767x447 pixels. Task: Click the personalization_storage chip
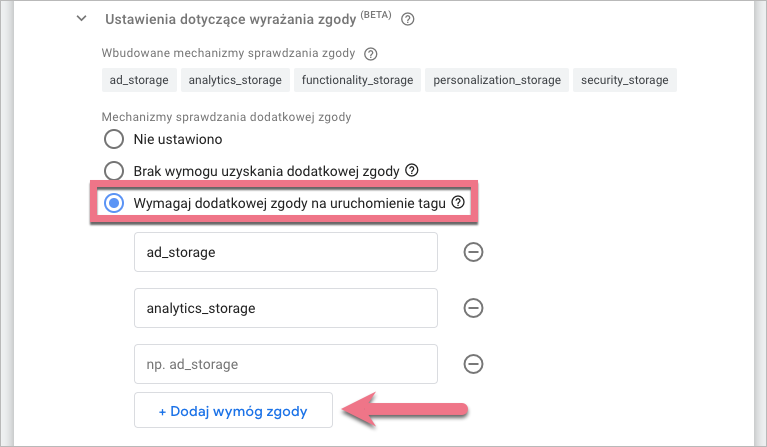point(496,80)
